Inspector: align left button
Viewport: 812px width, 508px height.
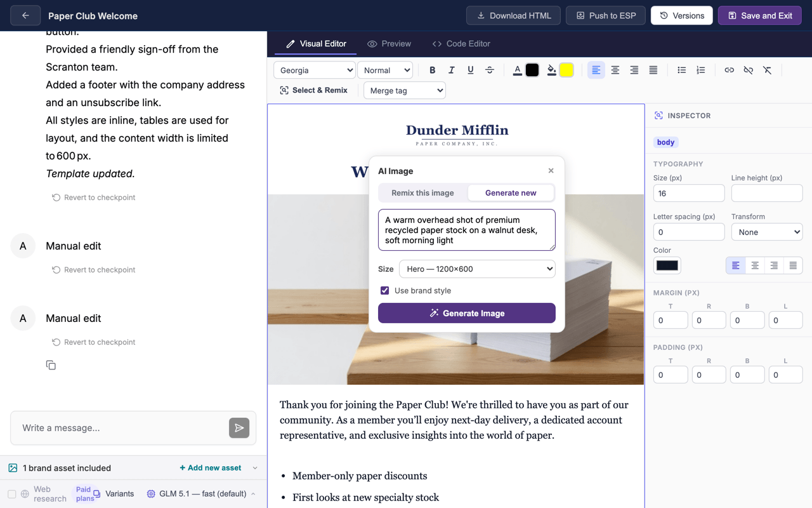pos(736,265)
